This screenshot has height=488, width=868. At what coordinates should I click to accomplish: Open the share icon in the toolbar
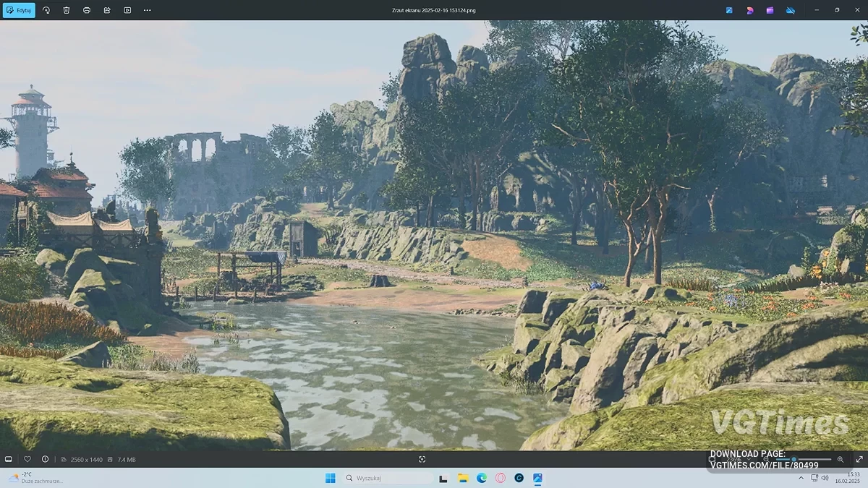click(x=107, y=10)
